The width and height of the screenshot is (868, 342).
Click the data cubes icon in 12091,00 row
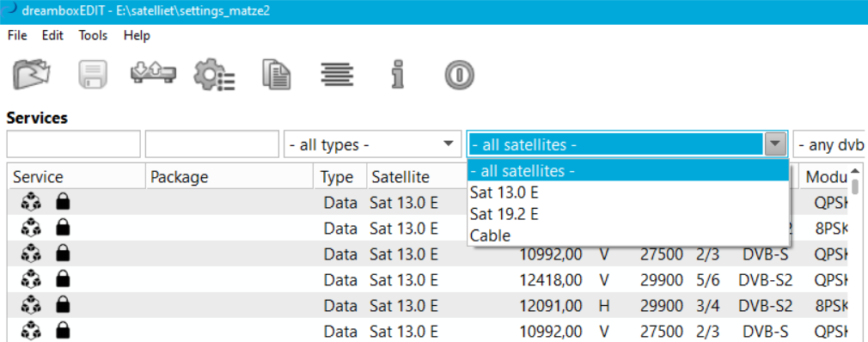pos(31,305)
